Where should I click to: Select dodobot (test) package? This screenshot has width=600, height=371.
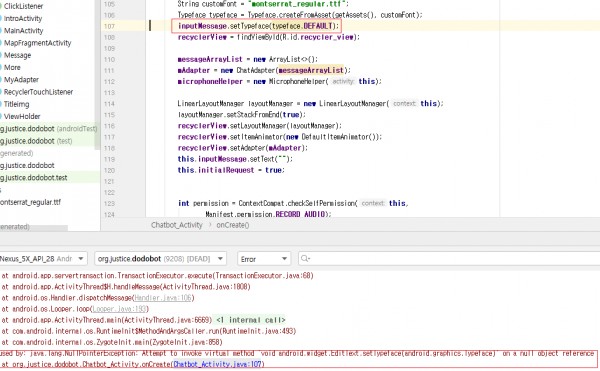point(36,141)
